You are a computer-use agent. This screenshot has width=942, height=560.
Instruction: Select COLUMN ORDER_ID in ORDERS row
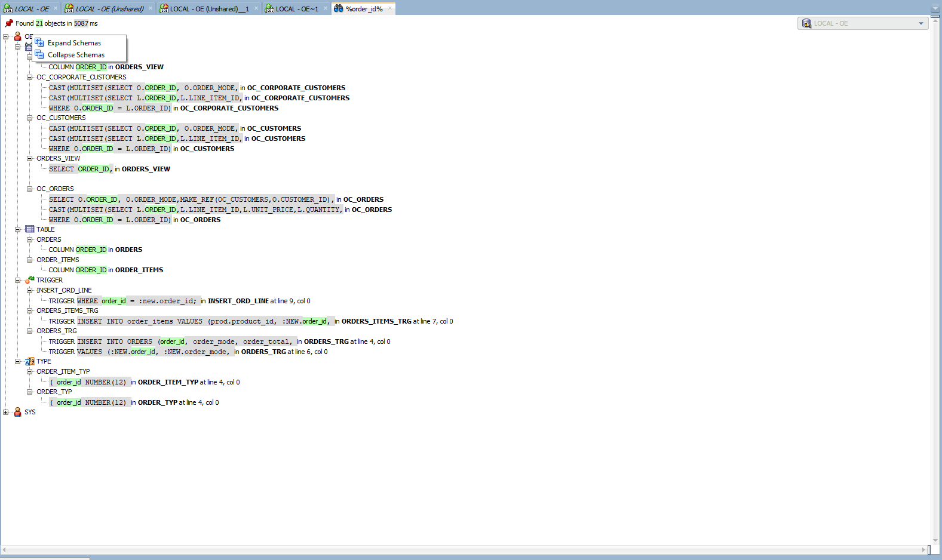click(96, 250)
